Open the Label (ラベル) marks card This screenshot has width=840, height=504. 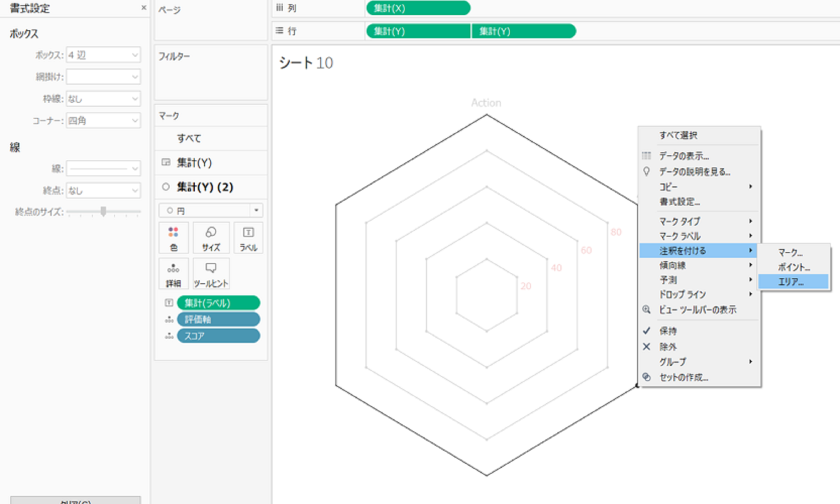pos(248,238)
